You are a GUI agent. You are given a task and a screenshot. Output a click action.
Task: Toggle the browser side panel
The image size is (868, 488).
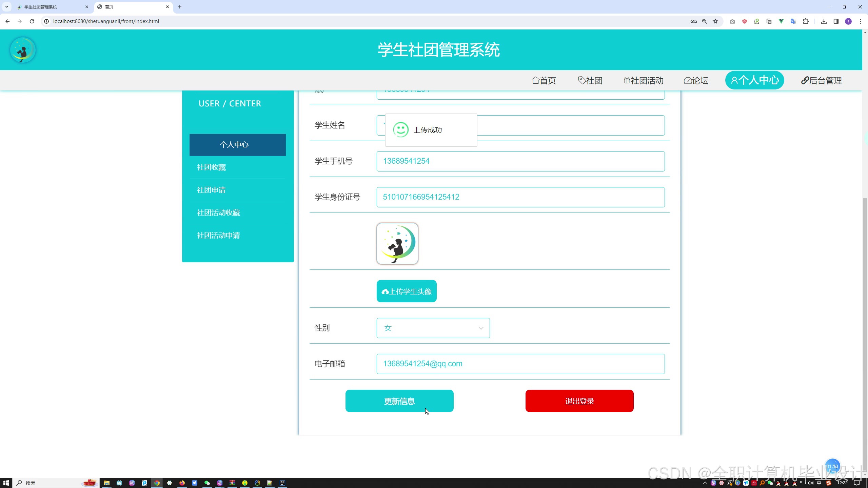836,21
